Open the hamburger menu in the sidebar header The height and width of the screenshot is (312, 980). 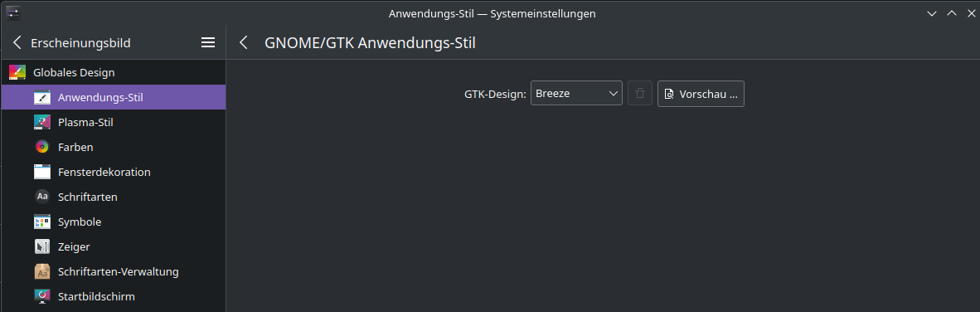click(x=208, y=43)
